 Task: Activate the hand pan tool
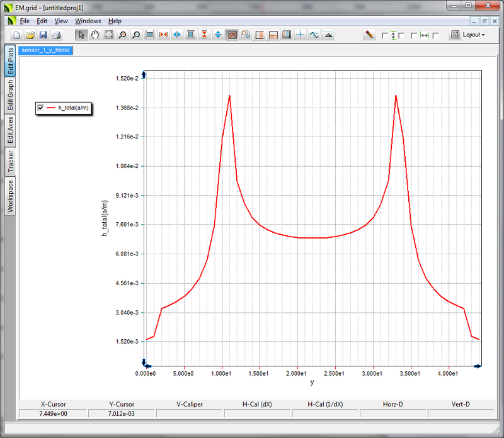pos(95,35)
